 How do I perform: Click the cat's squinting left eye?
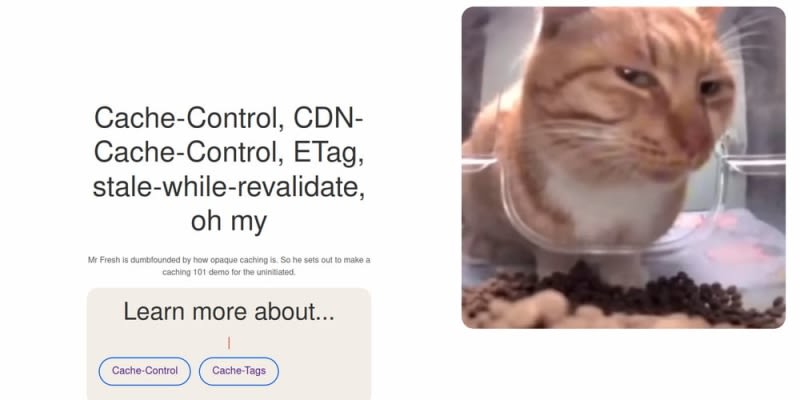(x=634, y=77)
